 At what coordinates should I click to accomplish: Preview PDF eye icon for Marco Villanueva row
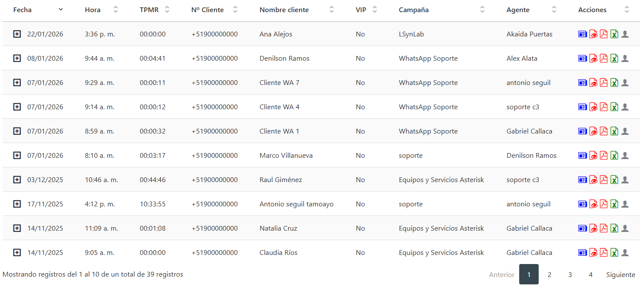coord(593,156)
